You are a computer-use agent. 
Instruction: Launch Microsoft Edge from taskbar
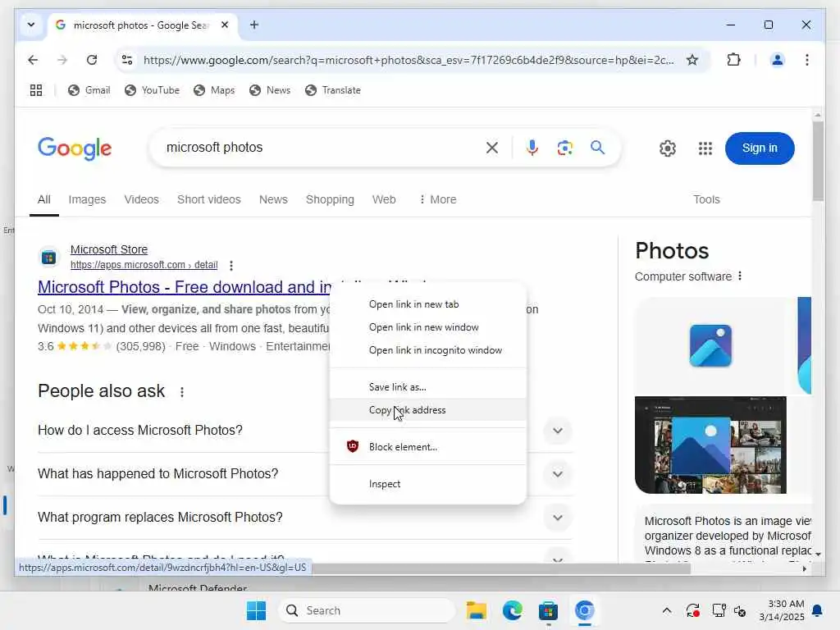click(x=512, y=610)
